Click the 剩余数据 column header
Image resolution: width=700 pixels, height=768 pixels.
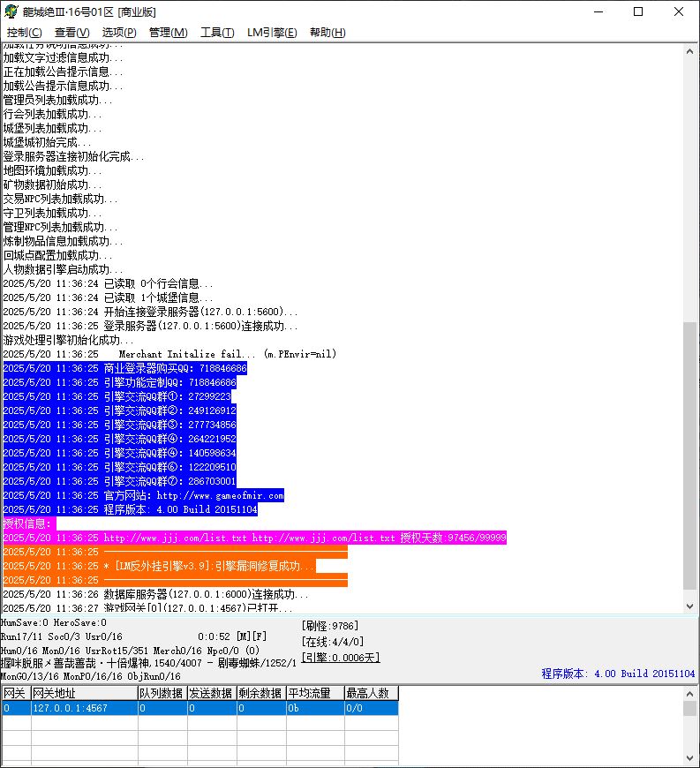261,693
